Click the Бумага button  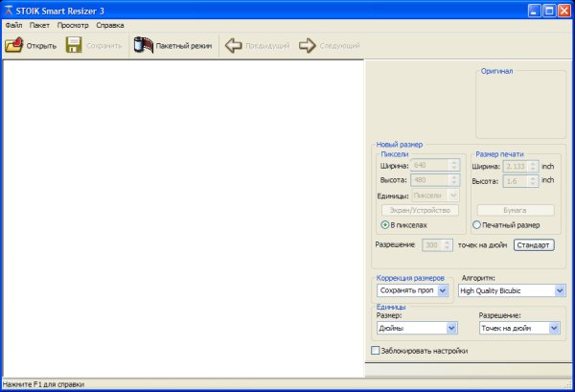coord(516,210)
